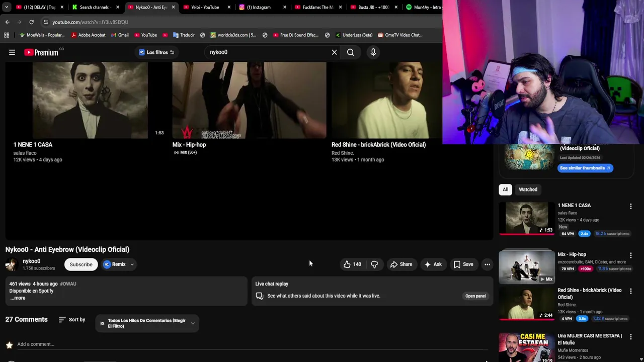Image resolution: width=644 pixels, height=362 pixels.
Task: Click 18.2 k suscriptores text
Action: 612,234
